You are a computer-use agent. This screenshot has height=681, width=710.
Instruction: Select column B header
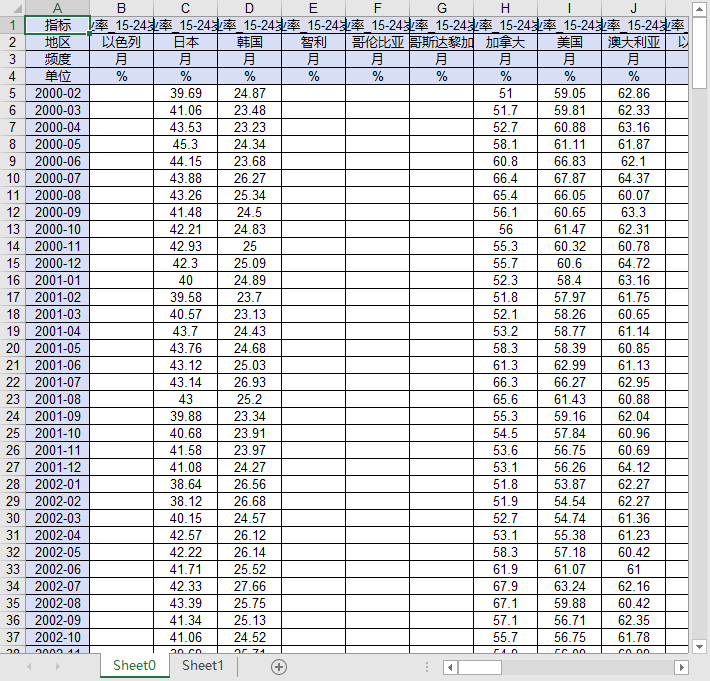tap(121, 8)
